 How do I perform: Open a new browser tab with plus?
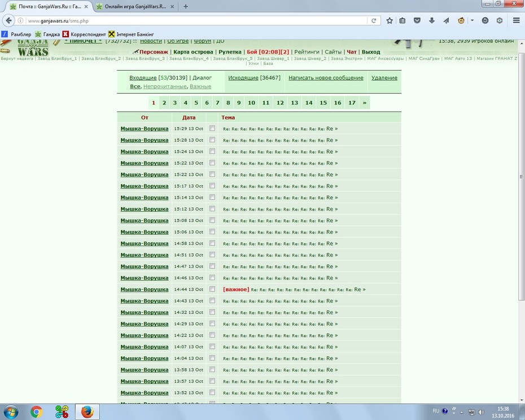point(186,6)
